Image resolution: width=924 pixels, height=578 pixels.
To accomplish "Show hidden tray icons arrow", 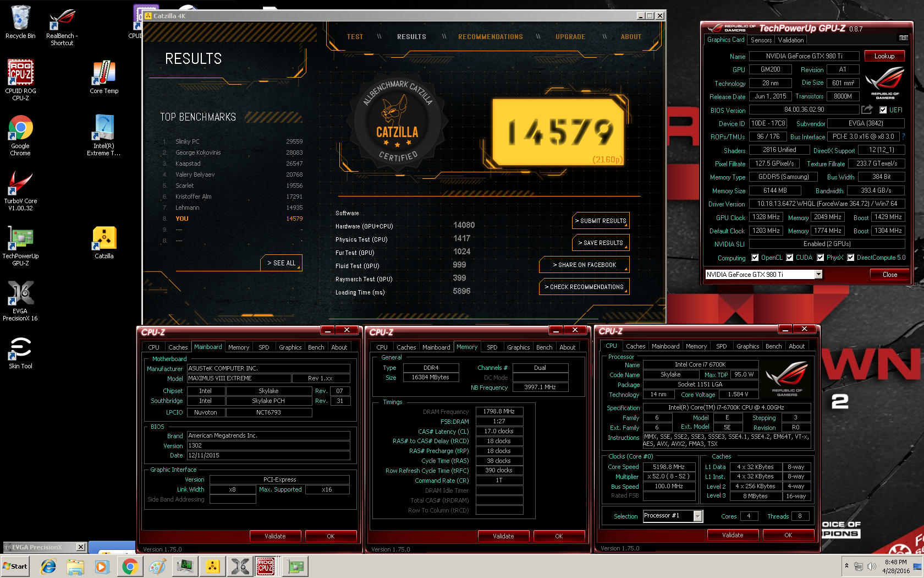I will click(846, 566).
